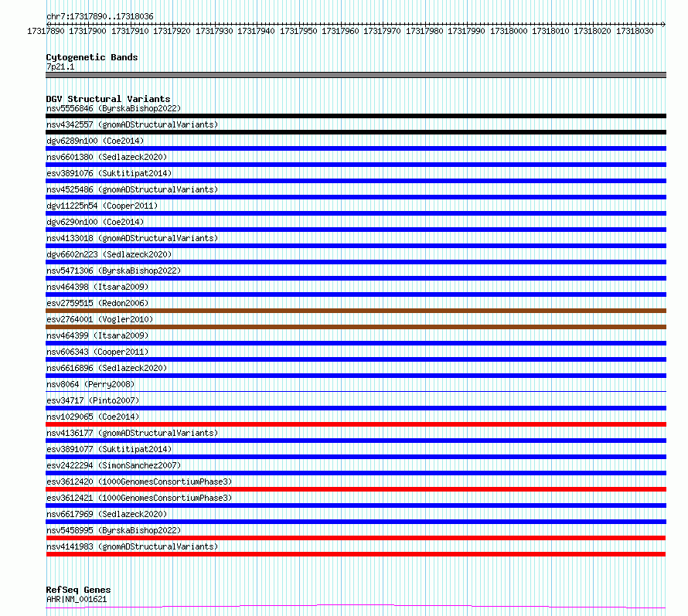Click the AHR|NM_001621 gene label

(77, 599)
